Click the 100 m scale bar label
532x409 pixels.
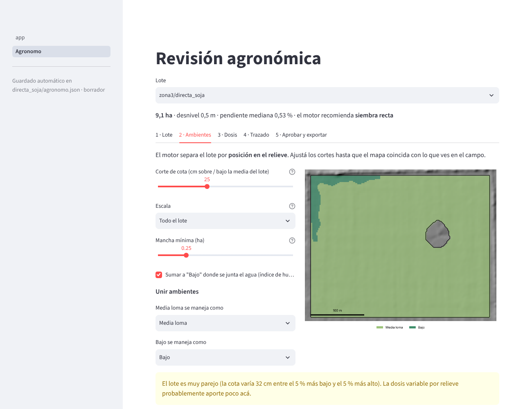tap(337, 310)
